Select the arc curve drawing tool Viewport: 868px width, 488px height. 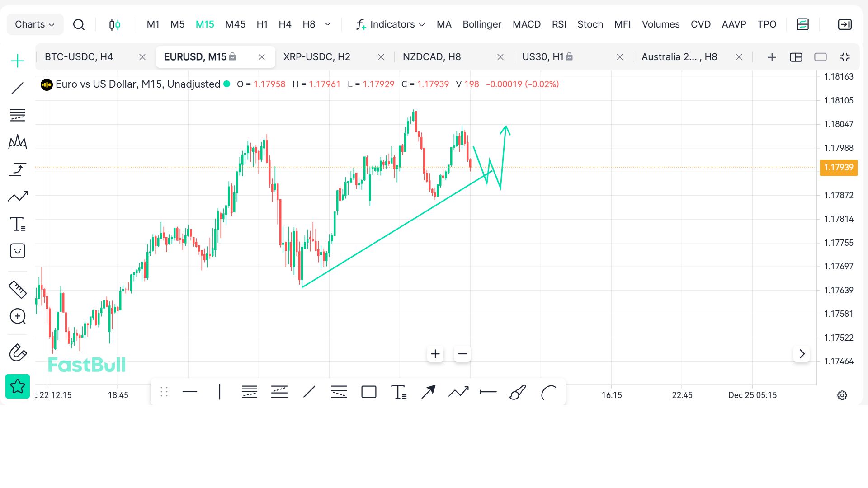pos(548,392)
